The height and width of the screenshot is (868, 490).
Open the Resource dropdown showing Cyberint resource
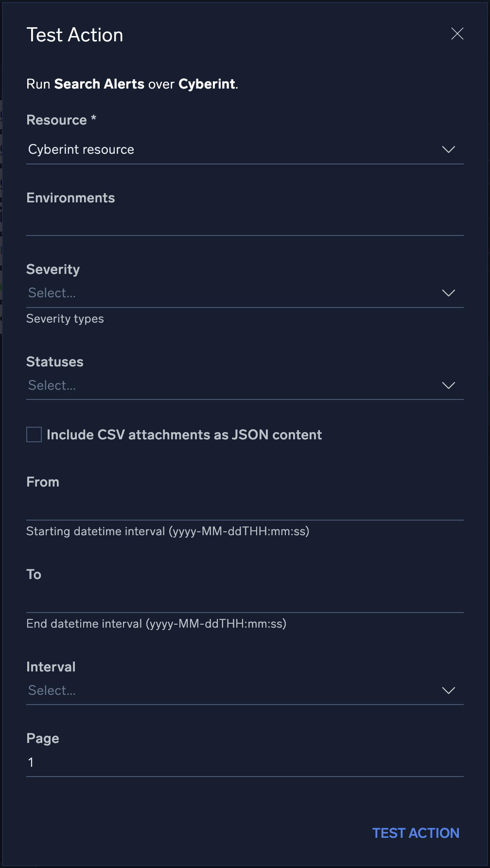click(x=243, y=149)
